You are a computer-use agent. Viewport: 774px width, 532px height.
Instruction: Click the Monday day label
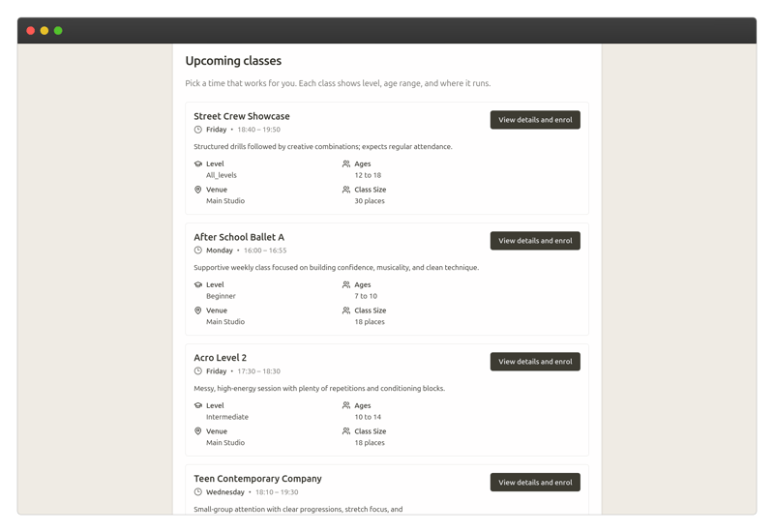click(x=220, y=251)
